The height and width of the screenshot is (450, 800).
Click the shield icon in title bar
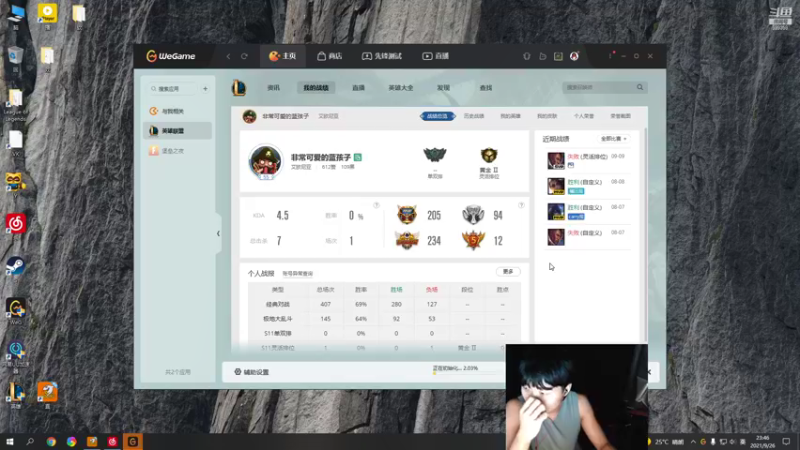pyautogui.click(x=527, y=56)
